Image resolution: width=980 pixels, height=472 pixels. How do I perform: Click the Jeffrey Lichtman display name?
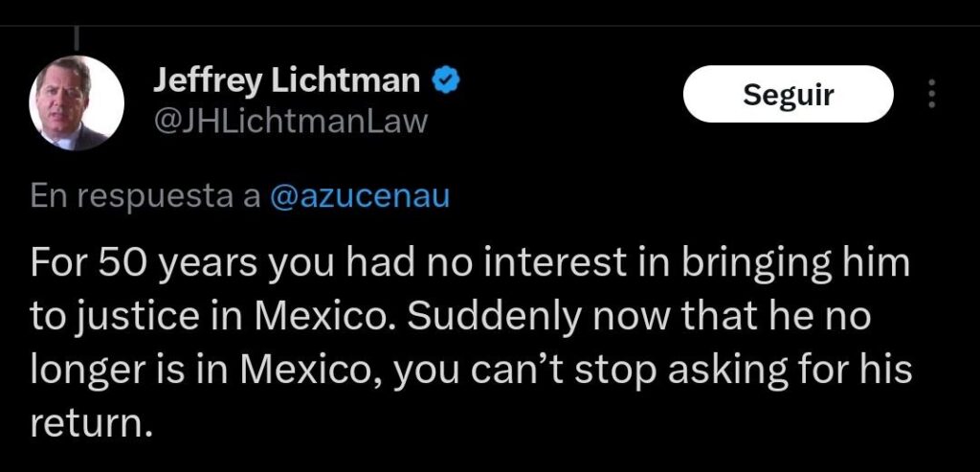287,81
